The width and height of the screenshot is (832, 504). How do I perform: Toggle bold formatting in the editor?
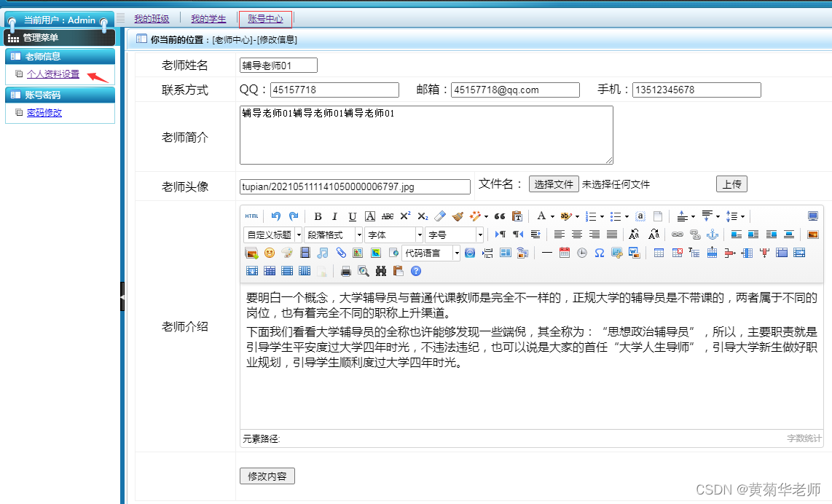pos(317,216)
